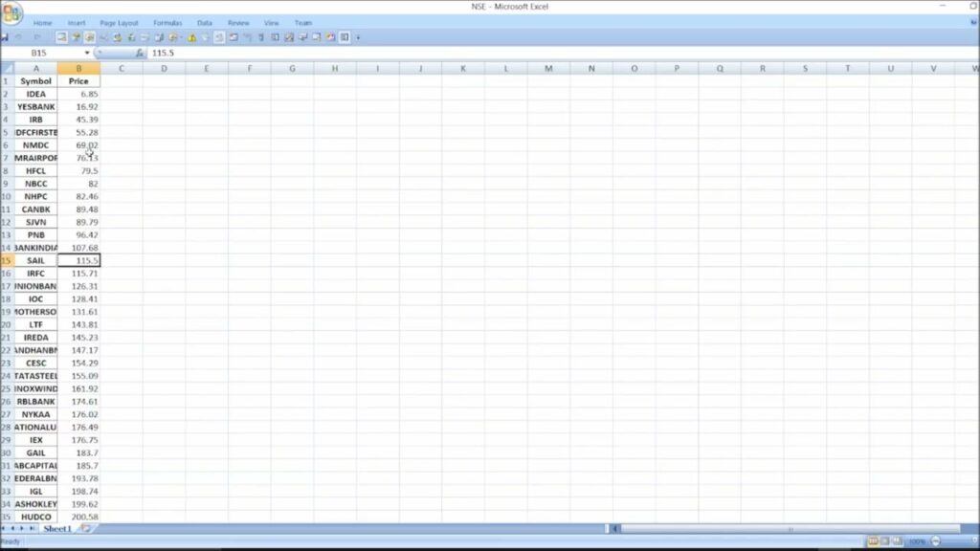Open the Insert ribbon tab
This screenshot has width=980, height=551.
[77, 23]
